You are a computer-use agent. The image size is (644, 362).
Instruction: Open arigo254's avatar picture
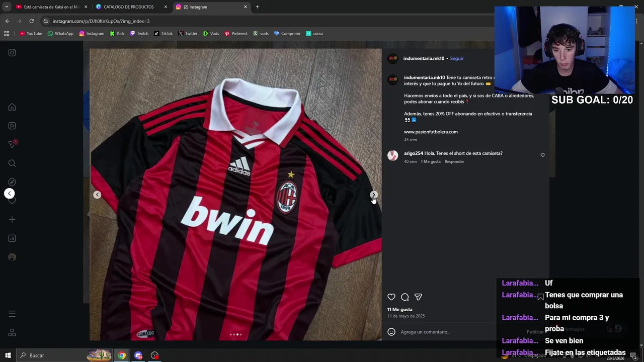(392, 155)
